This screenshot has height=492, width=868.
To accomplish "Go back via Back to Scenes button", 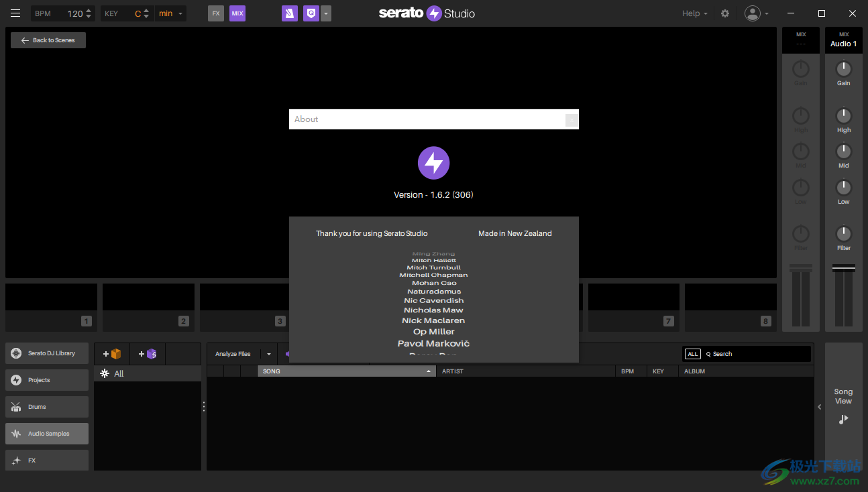I will (x=48, y=40).
